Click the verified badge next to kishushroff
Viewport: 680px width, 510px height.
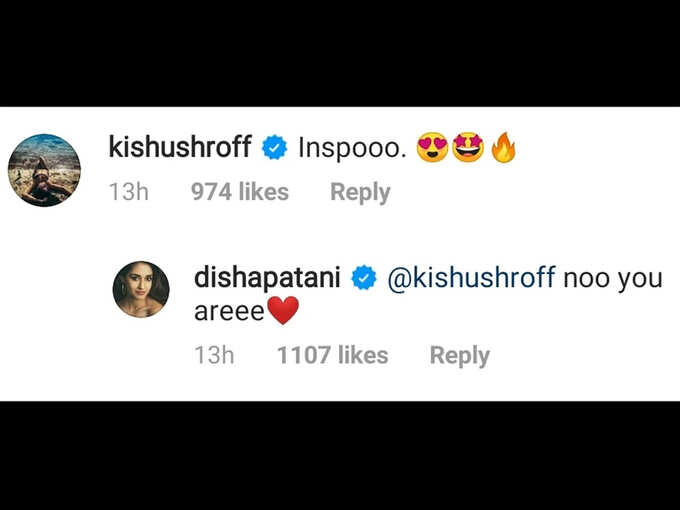tap(275, 147)
